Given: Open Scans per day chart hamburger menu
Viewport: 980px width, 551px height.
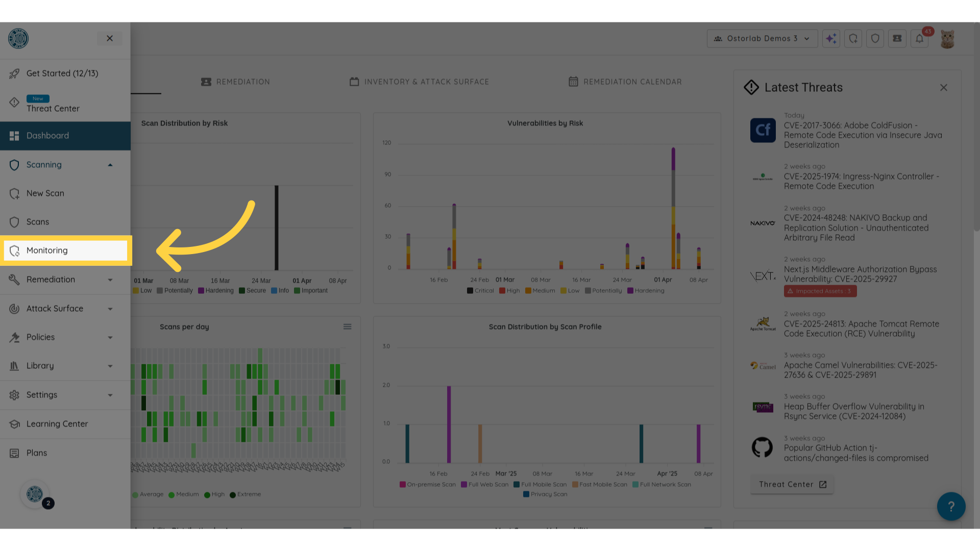Looking at the screenshot, I should pyautogui.click(x=347, y=327).
